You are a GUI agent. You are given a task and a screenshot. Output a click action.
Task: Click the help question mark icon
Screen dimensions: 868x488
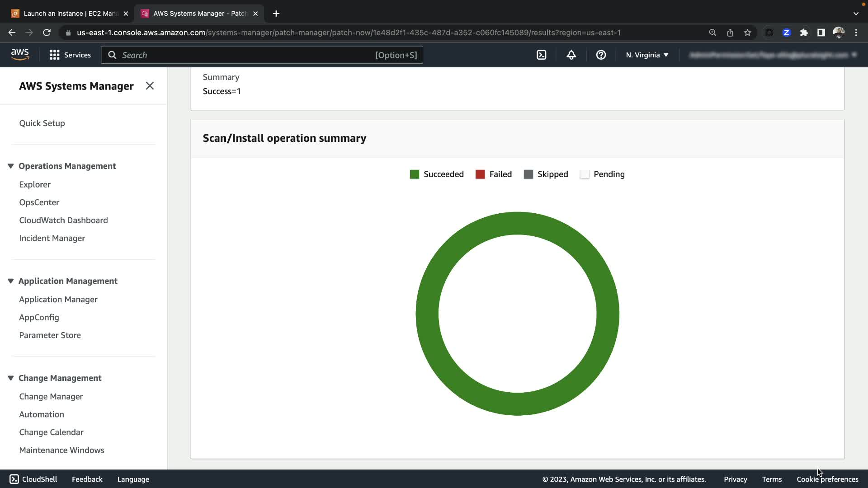click(x=601, y=55)
